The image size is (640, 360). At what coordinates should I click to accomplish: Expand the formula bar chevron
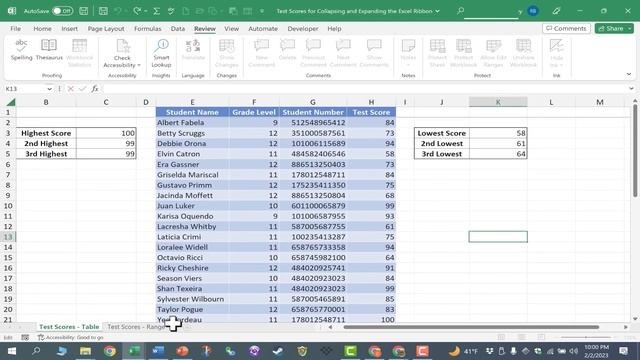[x=631, y=89]
